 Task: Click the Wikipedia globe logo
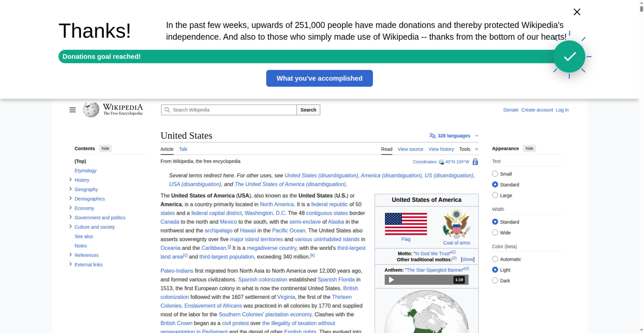click(91, 110)
